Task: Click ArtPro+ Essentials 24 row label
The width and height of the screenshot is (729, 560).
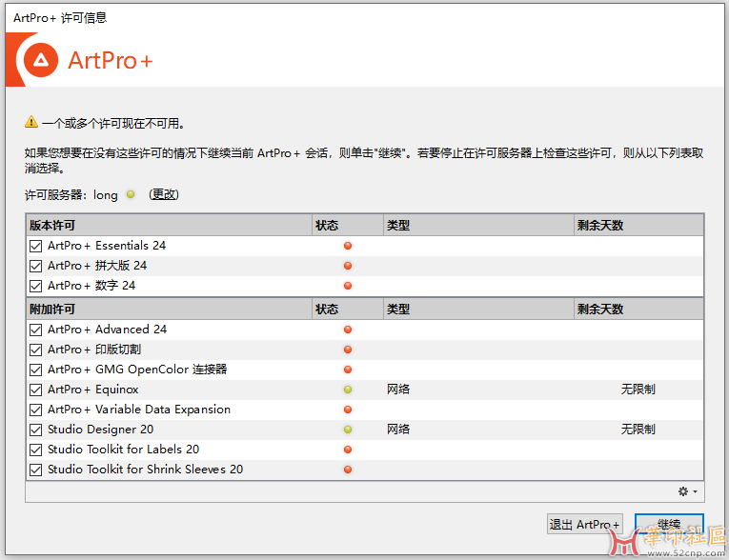Action: tap(107, 246)
